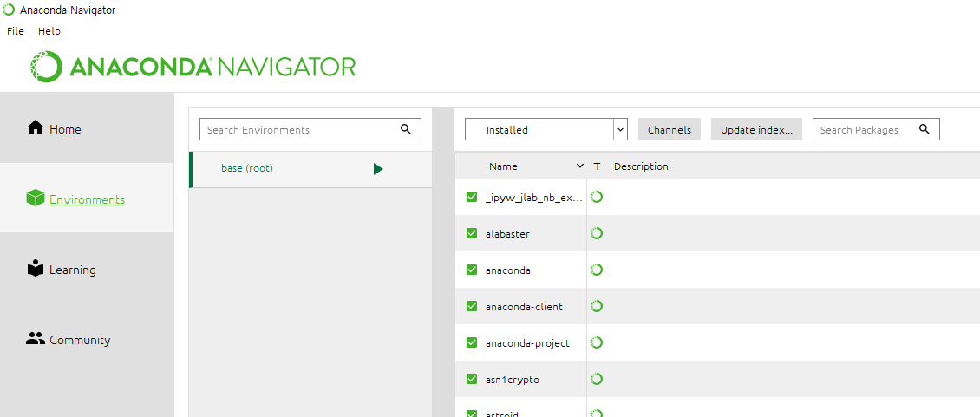Image resolution: width=980 pixels, height=417 pixels.
Task: Open the Installed package filter dropdown
Action: pos(546,129)
